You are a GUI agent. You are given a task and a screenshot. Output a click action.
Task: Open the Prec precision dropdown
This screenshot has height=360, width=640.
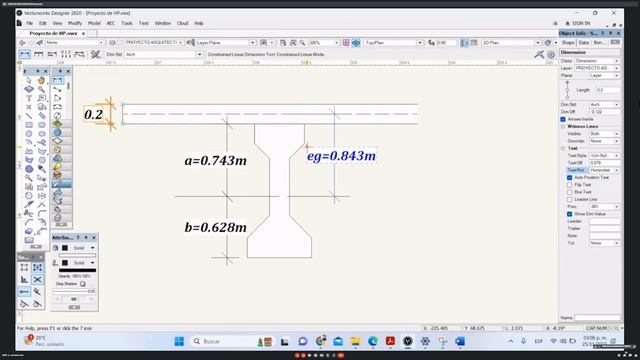604,207
